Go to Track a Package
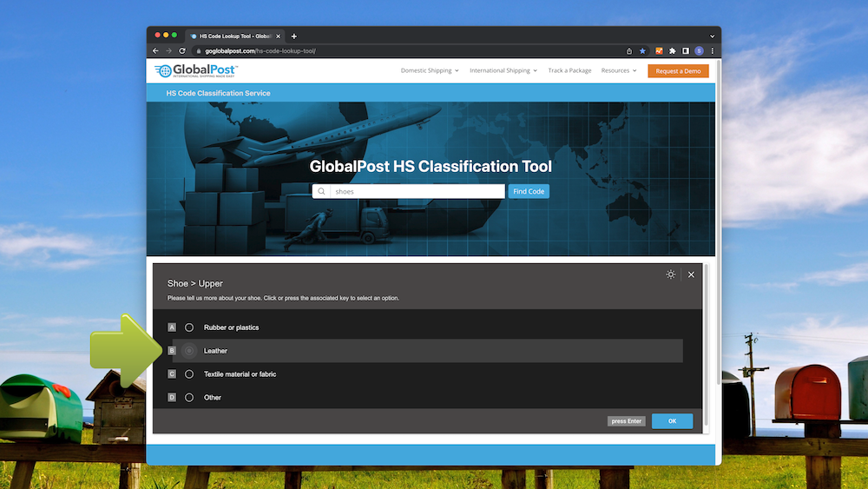 569,71
